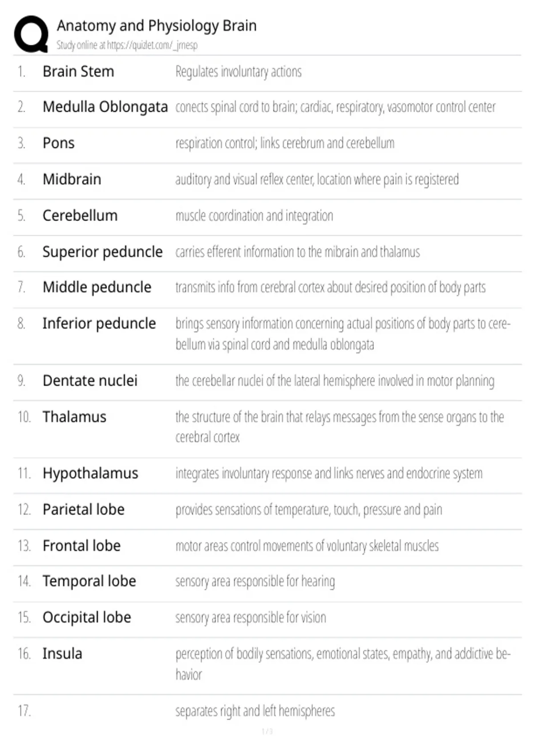Click the 'separates right and left hemispheres' definition
This screenshot has height=756, width=534.
255,711
